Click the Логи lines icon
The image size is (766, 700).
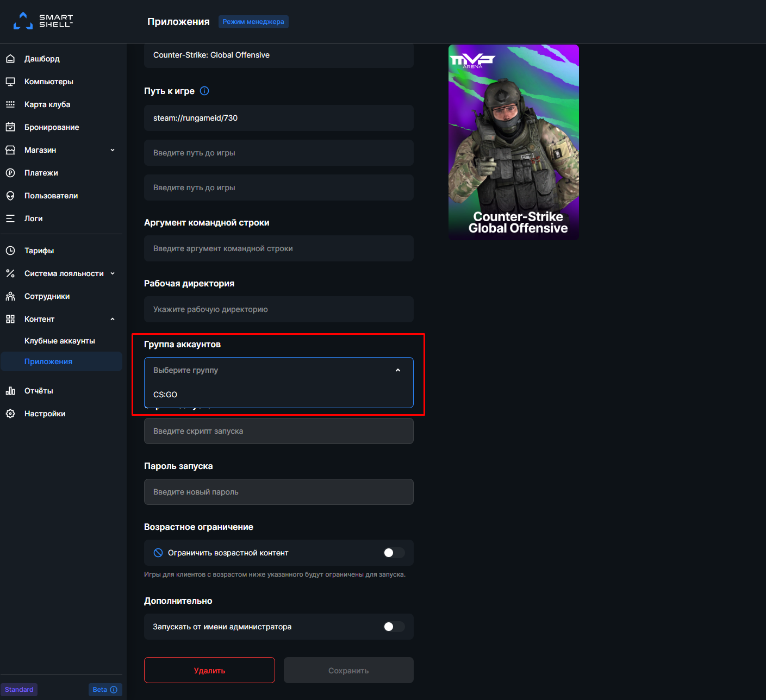10,218
